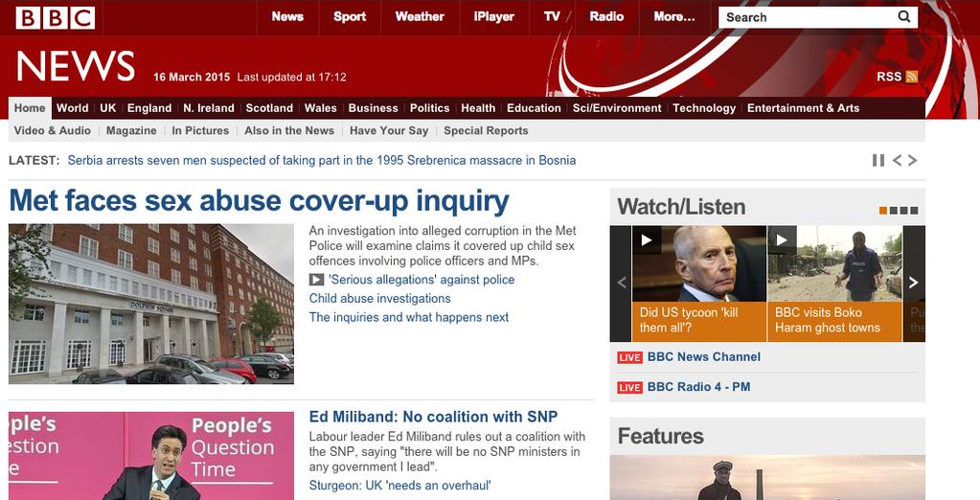
Task: Select the first orange carousel indicator
Action: [x=883, y=211]
